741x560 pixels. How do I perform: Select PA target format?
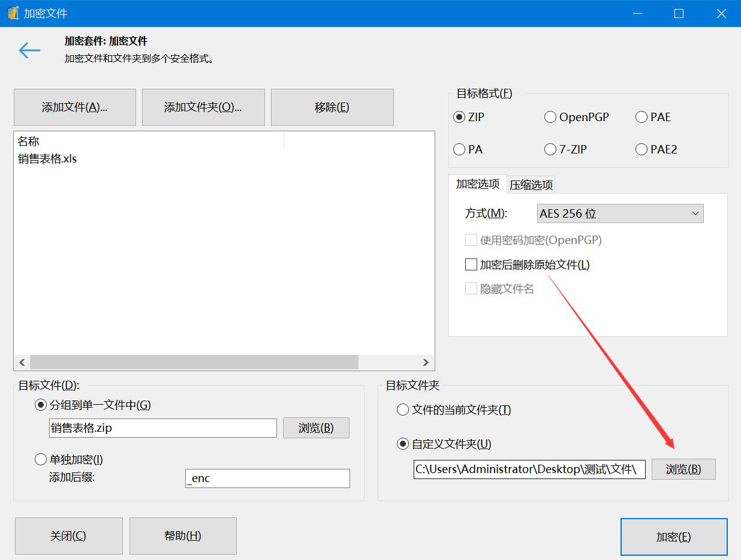(x=468, y=149)
